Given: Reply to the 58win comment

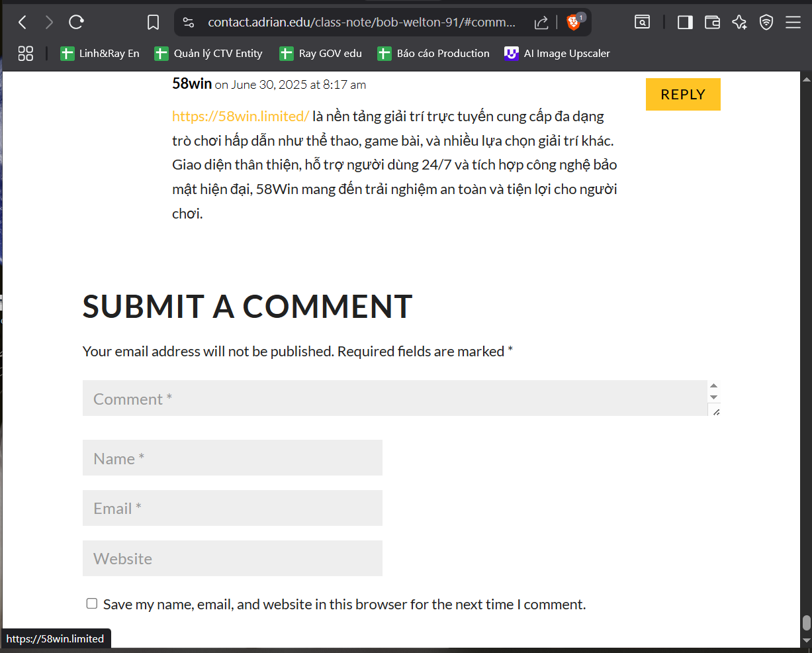Looking at the screenshot, I should coord(683,94).
